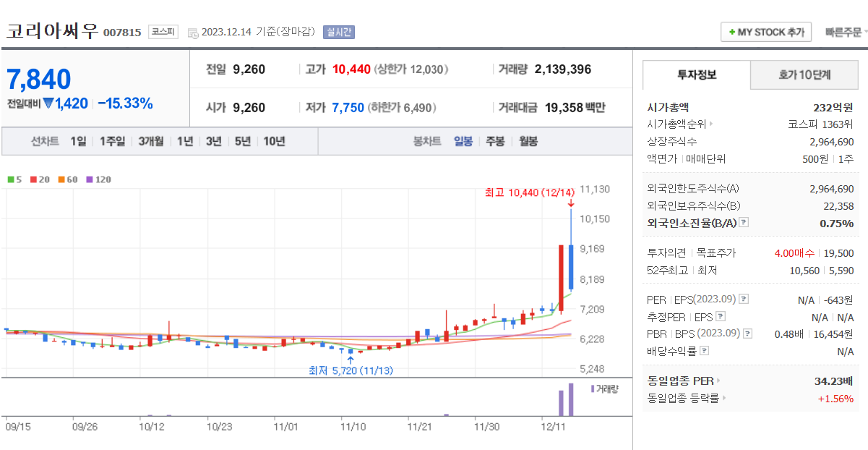Click the current price 7,840
Screen dimensions: 868x450
point(39,79)
